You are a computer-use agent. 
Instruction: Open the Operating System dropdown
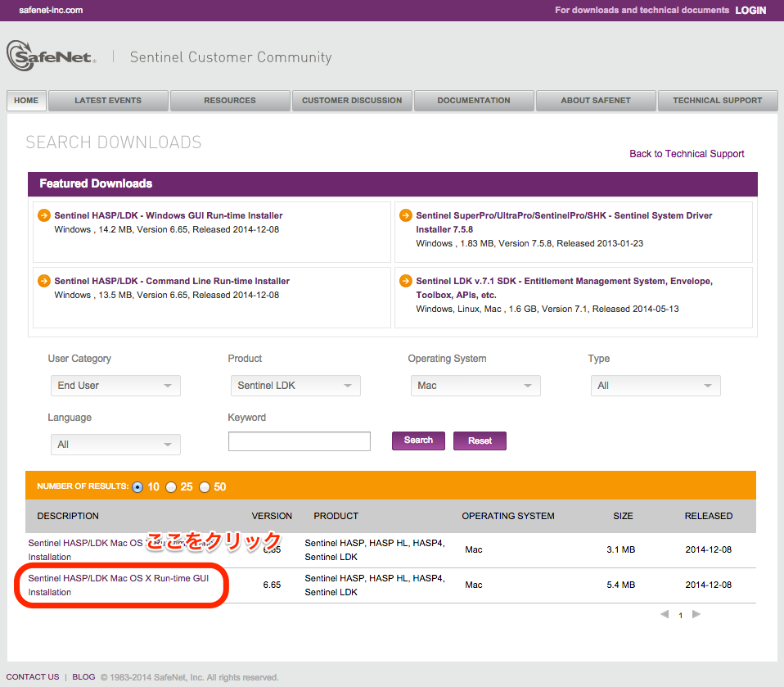pyautogui.click(x=475, y=386)
